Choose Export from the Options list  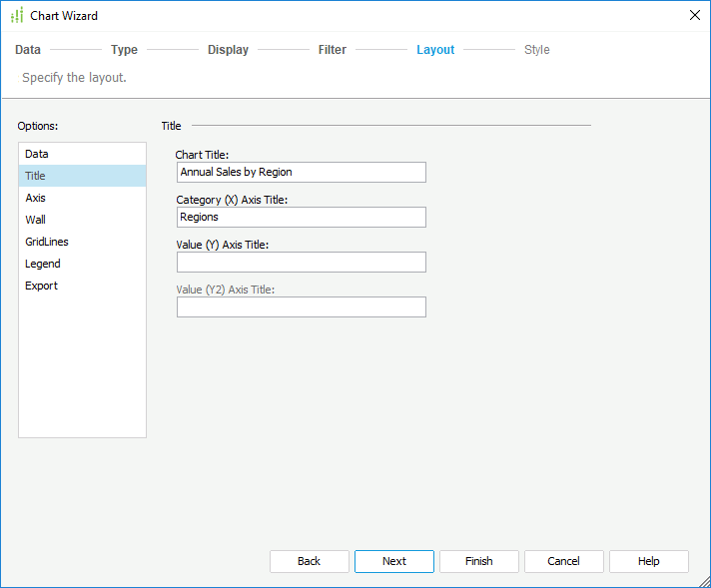[42, 286]
